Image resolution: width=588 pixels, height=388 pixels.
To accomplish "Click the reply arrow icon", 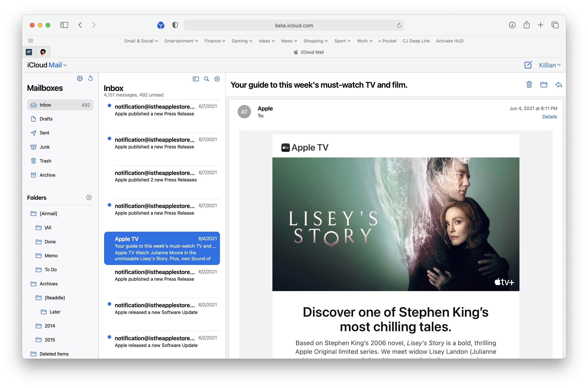I will (558, 85).
